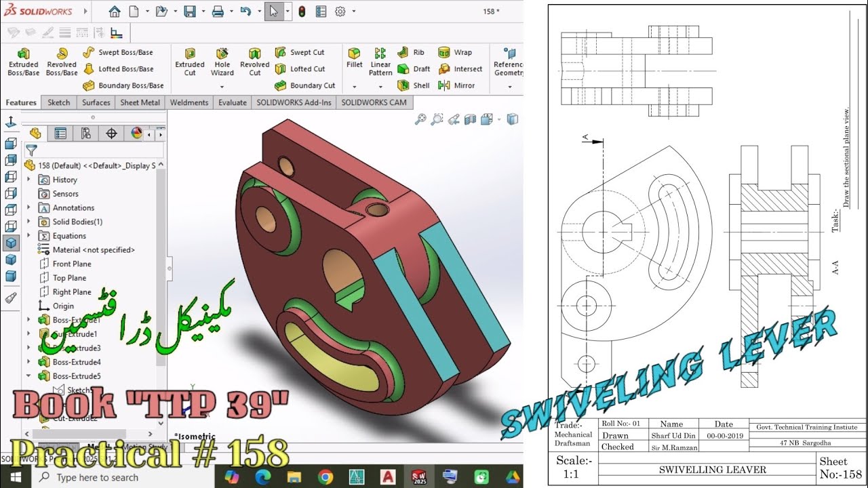Image resolution: width=868 pixels, height=488 pixels.
Task: Click the Rebuild traffic light icon
Action: coord(302,12)
